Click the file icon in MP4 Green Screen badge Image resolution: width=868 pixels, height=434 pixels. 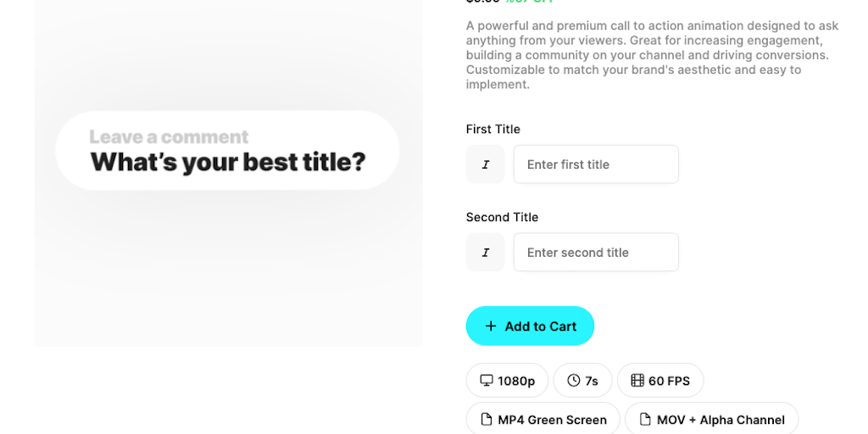point(487,420)
